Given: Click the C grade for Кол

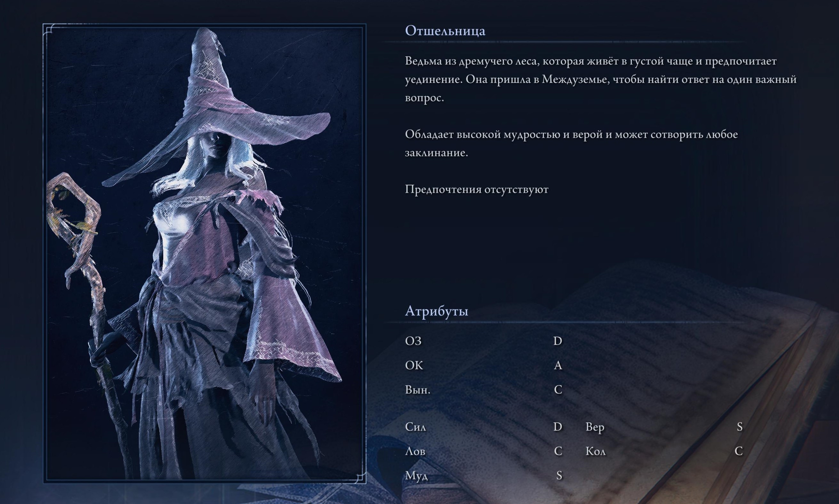Looking at the screenshot, I should coord(738,451).
